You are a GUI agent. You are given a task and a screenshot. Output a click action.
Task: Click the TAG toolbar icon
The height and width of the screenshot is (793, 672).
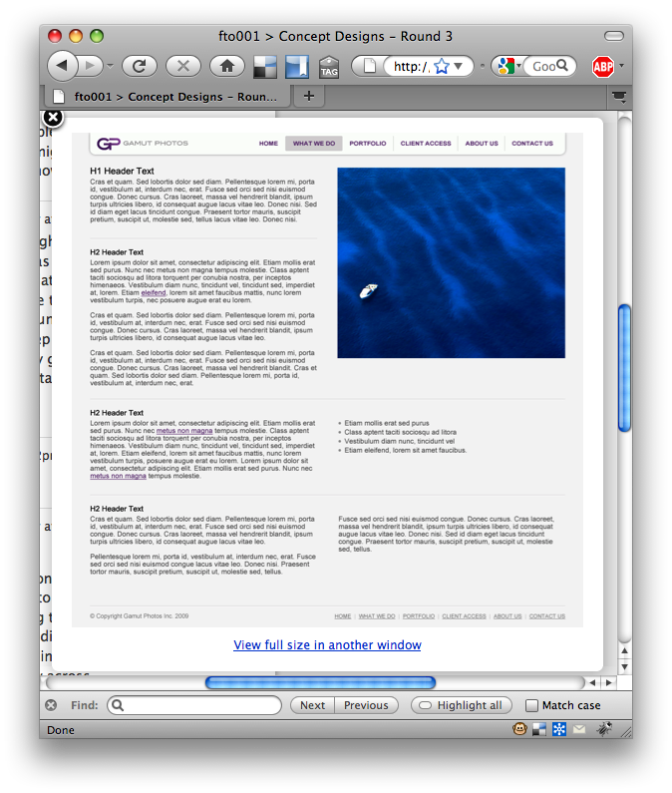[329, 67]
